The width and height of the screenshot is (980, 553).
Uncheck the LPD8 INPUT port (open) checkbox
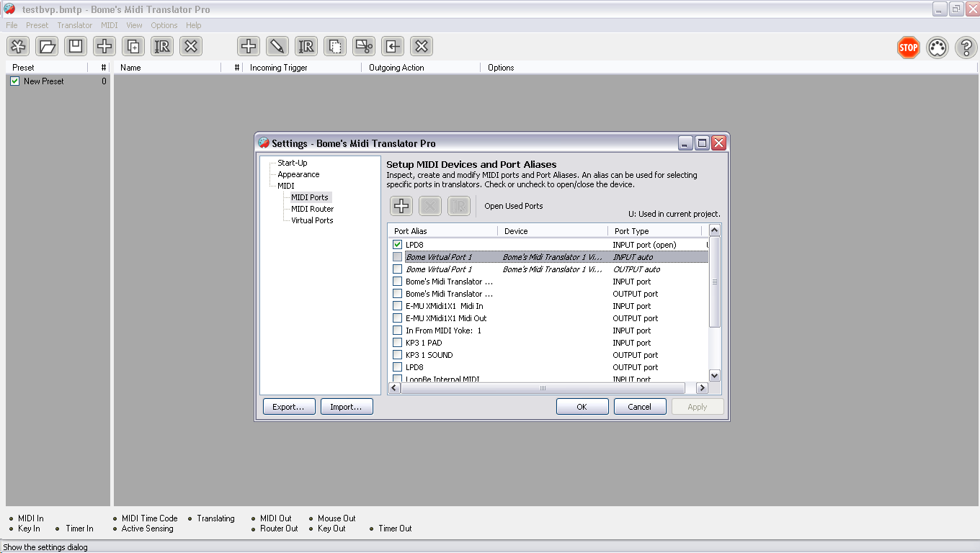pos(397,245)
